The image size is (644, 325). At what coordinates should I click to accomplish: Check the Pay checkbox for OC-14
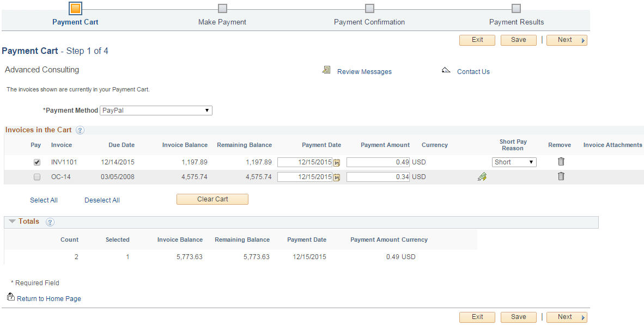(37, 176)
